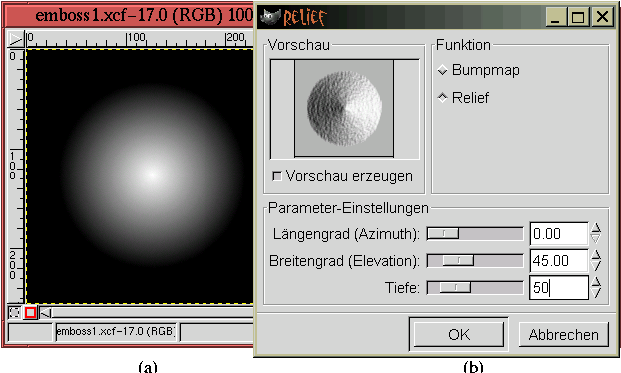Image resolution: width=621 pixels, height=373 pixels.
Task: Click the horizontal ruler in emboss1 window
Action: pos(139,40)
